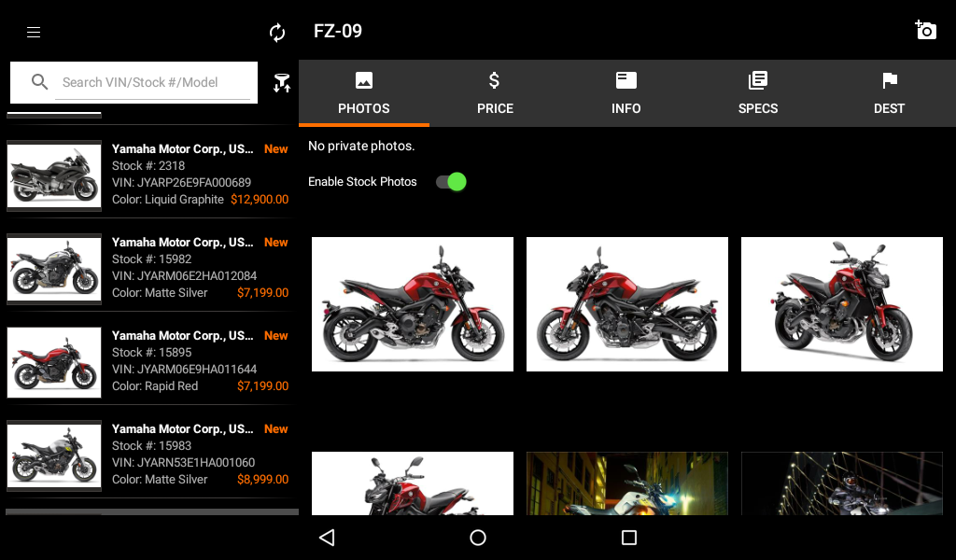The width and height of the screenshot is (956, 560).
Task: Click price $8,999.00
Action: pyautogui.click(x=262, y=480)
